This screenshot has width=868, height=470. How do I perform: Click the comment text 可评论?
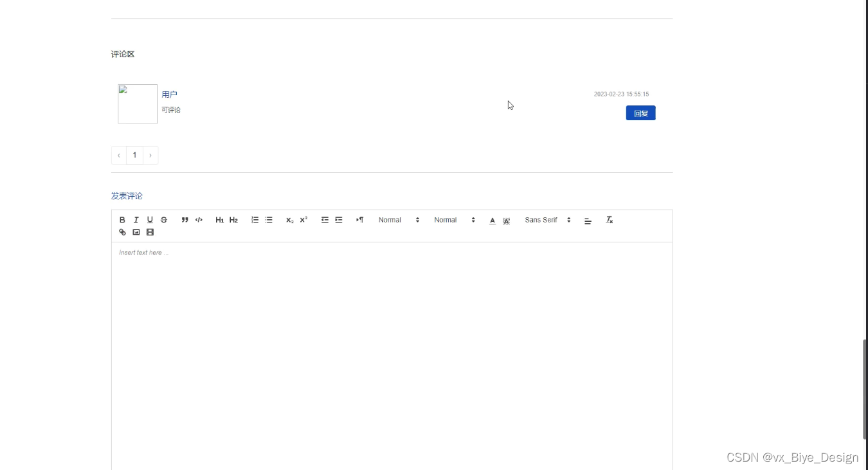pos(171,110)
